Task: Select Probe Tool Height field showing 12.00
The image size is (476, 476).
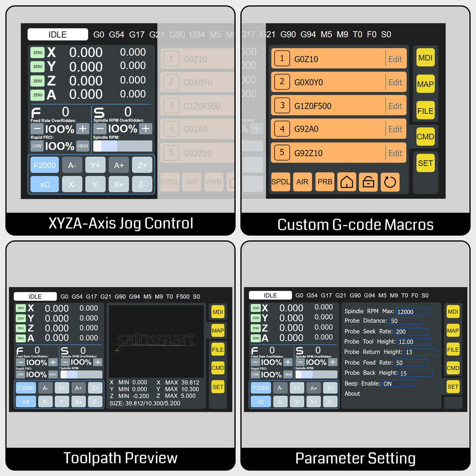Action: click(414, 342)
